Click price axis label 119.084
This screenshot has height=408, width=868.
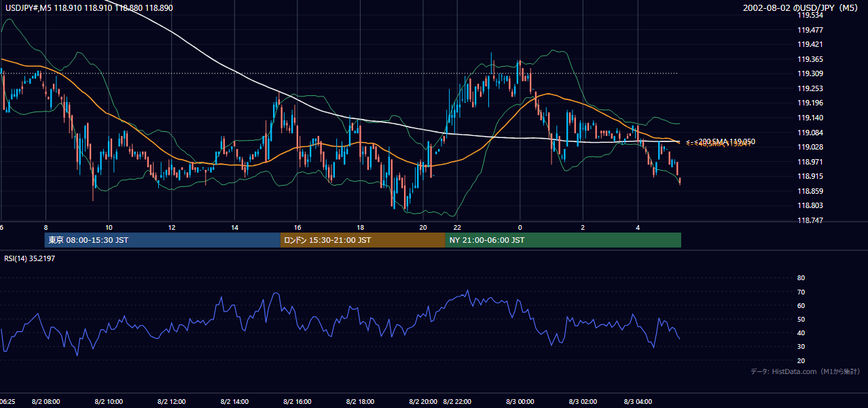(811, 133)
